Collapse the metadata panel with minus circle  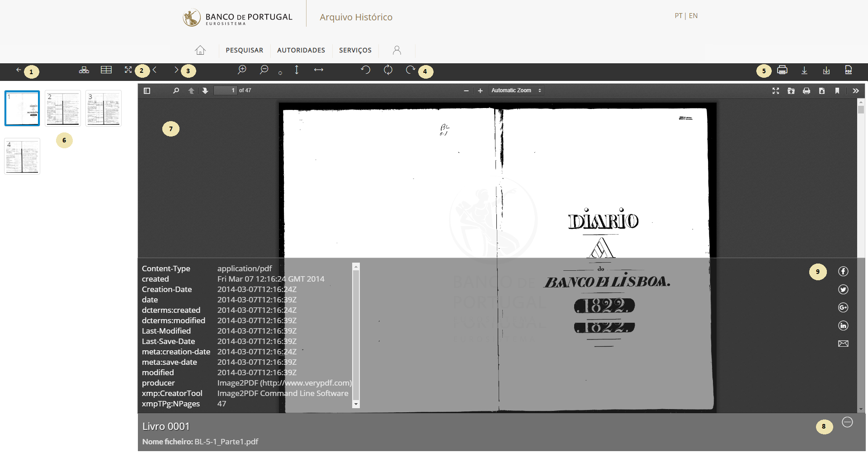[x=847, y=422]
